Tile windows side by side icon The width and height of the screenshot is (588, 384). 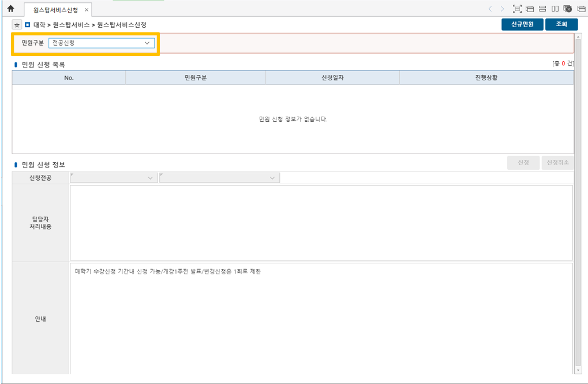coord(555,9)
